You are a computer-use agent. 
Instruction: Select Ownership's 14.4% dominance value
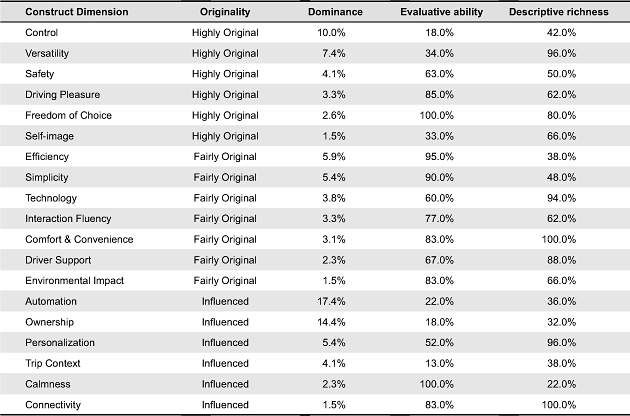pos(334,322)
